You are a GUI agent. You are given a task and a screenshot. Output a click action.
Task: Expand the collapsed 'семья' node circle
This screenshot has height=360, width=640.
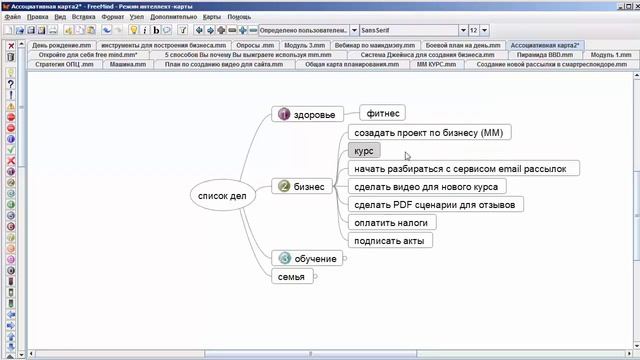pyautogui.click(x=316, y=276)
